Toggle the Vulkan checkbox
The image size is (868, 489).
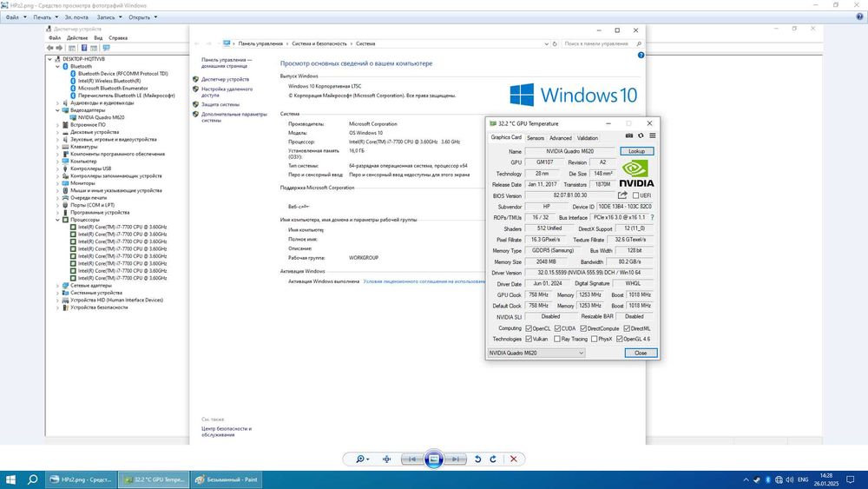tap(529, 339)
